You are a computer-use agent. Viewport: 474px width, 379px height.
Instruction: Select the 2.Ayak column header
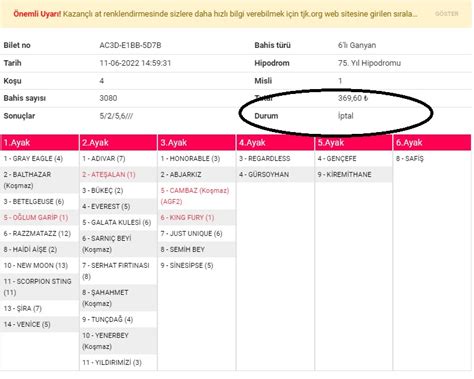click(x=118, y=143)
